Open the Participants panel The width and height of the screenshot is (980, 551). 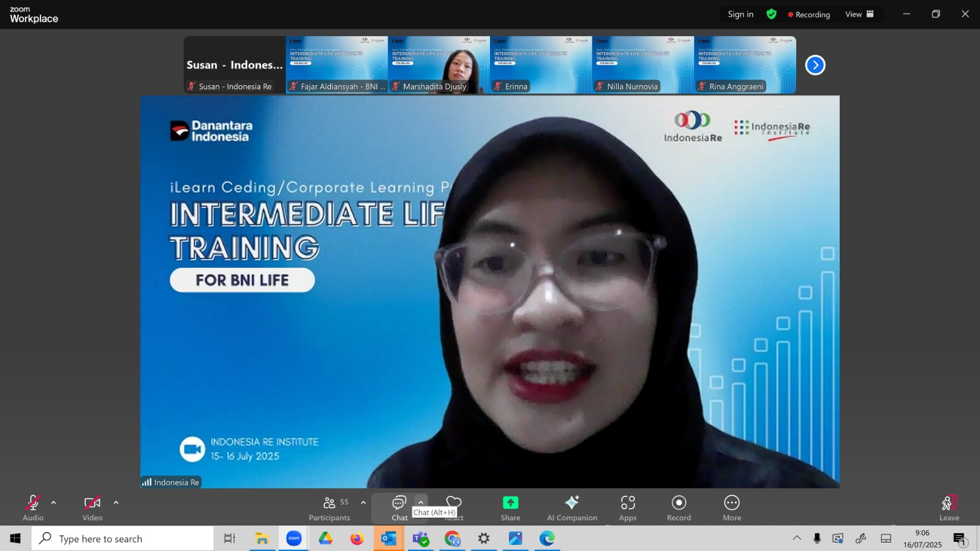point(330,508)
